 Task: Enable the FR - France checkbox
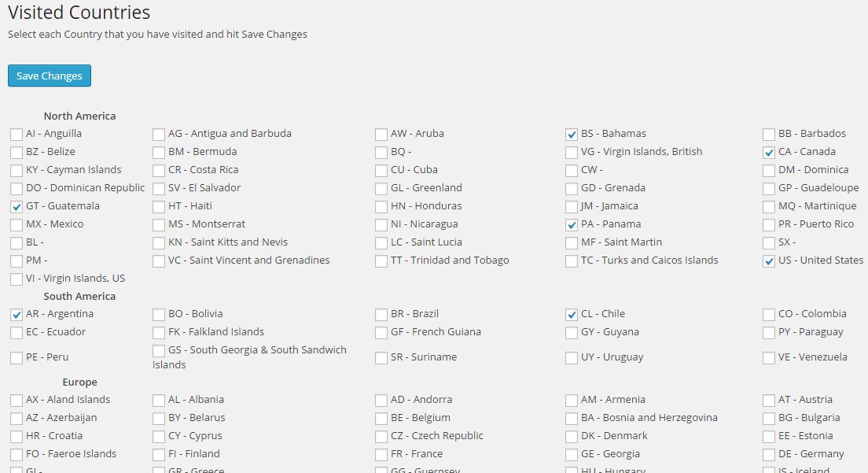[x=381, y=455]
